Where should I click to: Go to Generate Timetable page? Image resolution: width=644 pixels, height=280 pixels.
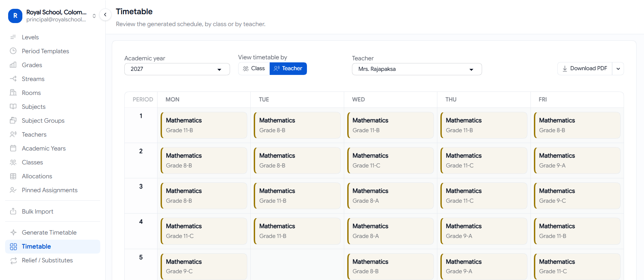53,232
